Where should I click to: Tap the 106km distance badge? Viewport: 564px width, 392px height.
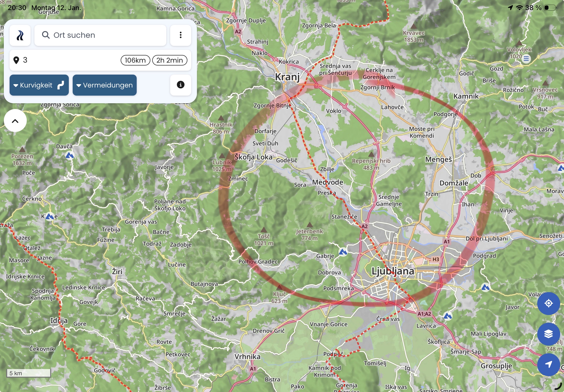tap(135, 60)
